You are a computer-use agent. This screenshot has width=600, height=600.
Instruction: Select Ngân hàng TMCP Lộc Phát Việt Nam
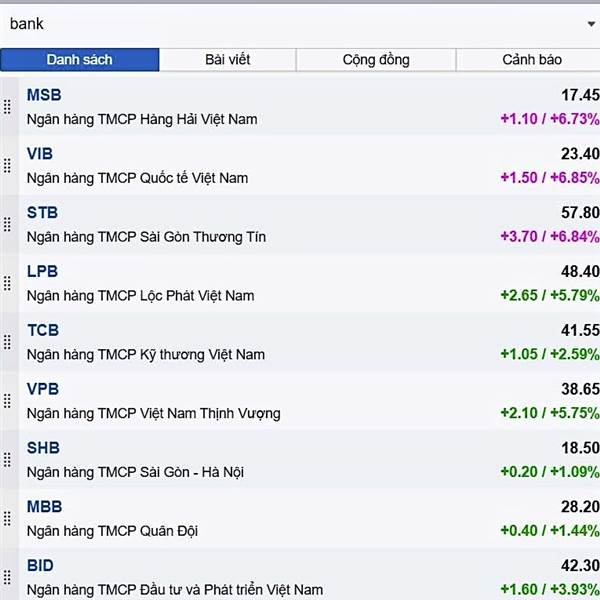(140, 296)
